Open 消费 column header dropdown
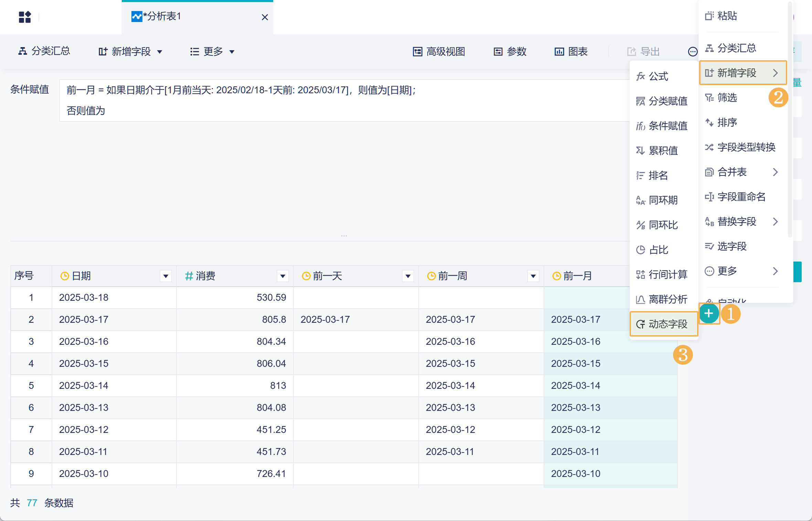This screenshot has width=812, height=521. coord(282,276)
